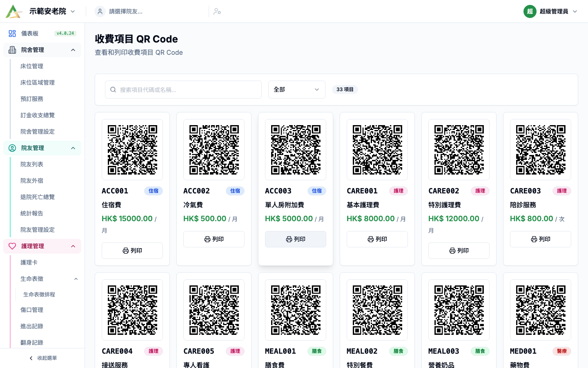Click the CARE004 QR code image

(x=132, y=310)
